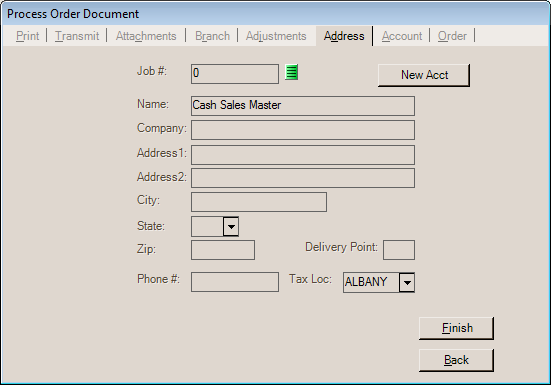Go Back using the Back button

456,360
